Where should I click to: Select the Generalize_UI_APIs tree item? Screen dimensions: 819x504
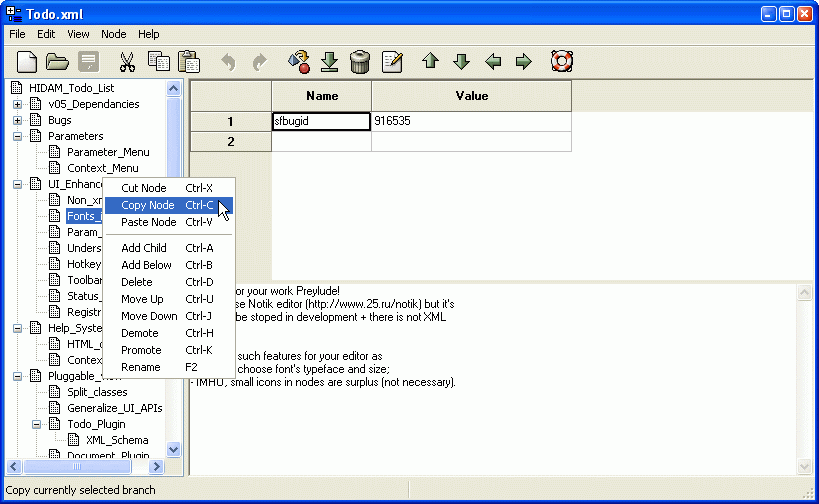114,408
